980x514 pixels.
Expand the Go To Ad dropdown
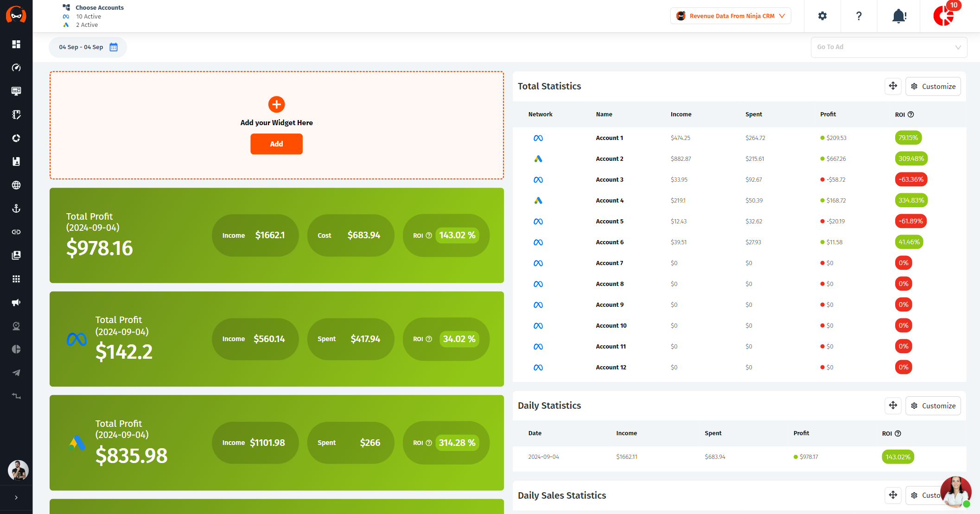pyautogui.click(x=889, y=47)
